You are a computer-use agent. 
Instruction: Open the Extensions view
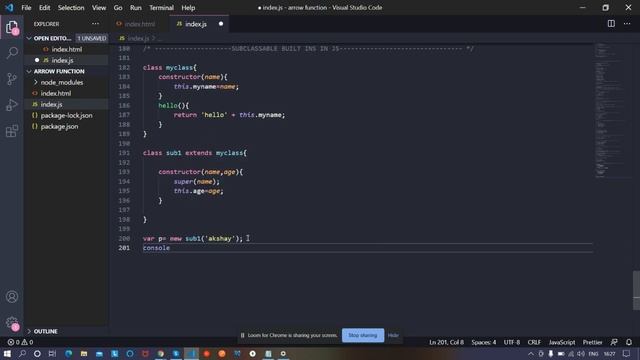12,131
